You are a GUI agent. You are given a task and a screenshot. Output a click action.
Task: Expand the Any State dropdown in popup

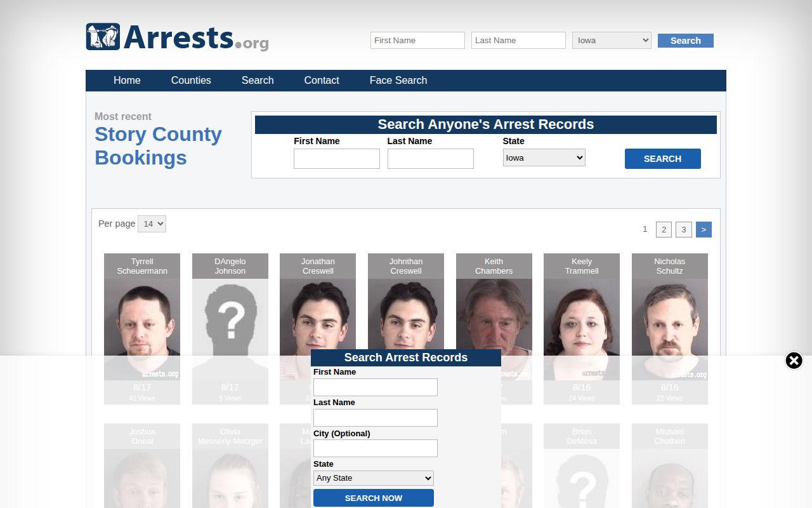[374, 478]
